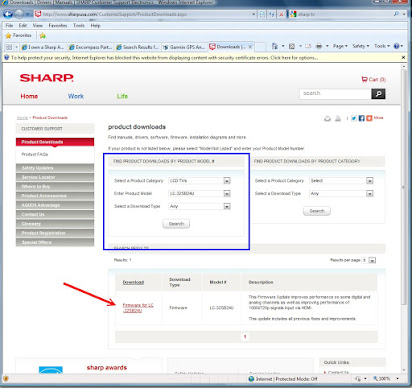Open the IE home page icon
Image resolution: width=412 pixels, height=388 pixels.
pos(274,46)
